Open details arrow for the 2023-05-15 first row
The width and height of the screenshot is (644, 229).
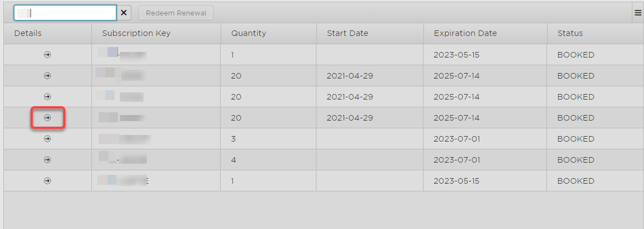click(48, 55)
